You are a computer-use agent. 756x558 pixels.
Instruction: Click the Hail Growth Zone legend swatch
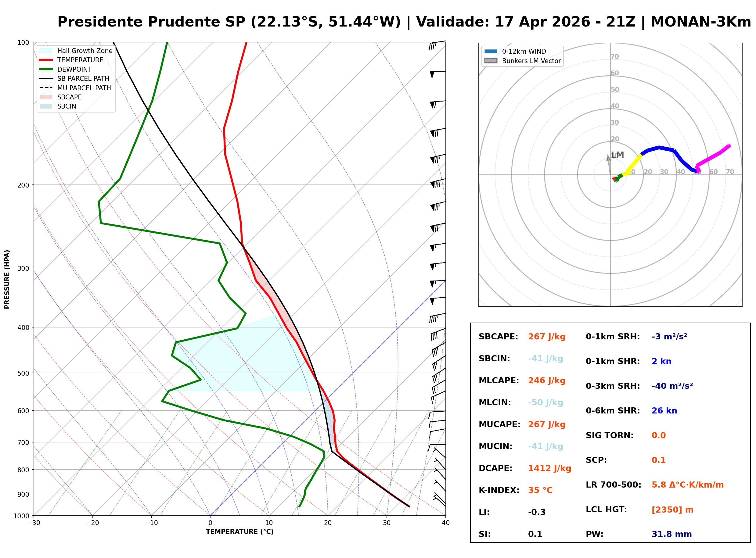[x=46, y=51]
